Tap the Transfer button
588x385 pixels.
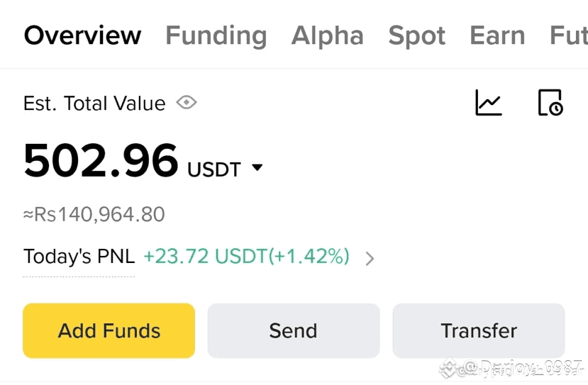[479, 330]
